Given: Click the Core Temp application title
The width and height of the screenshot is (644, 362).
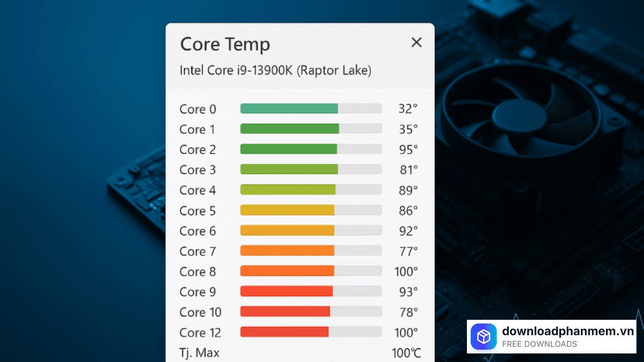Looking at the screenshot, I should [x=225, y=44].
